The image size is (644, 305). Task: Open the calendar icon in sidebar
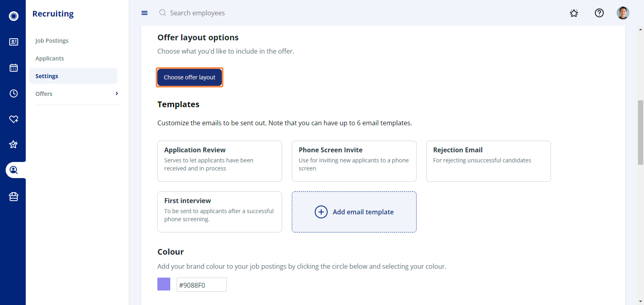point(13,67)
